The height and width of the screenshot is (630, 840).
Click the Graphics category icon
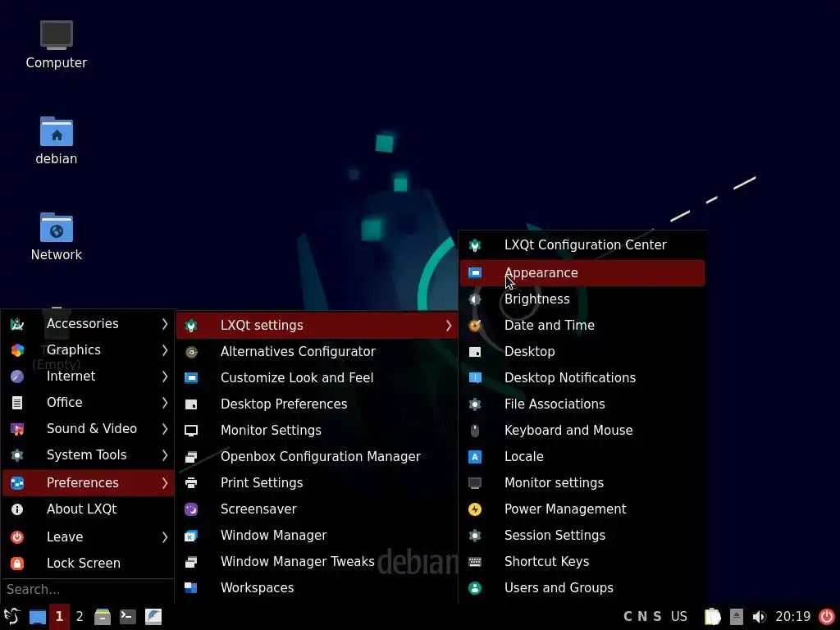pos(17,350)
